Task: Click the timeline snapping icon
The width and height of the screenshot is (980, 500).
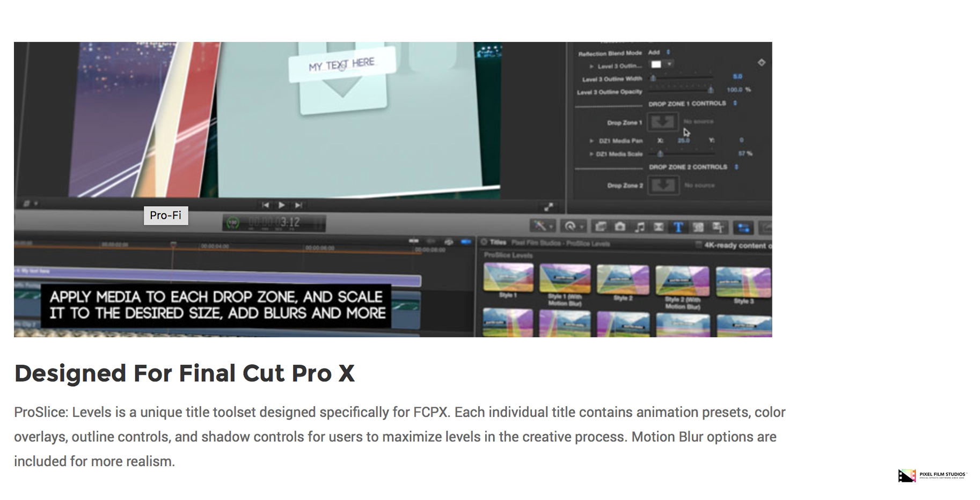Action: tap(413, 241)
